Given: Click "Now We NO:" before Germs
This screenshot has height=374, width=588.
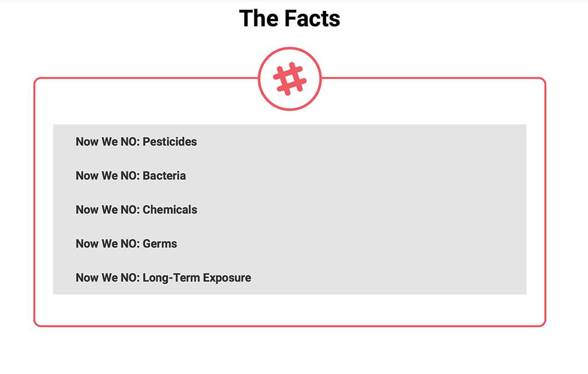Looking at the screenshot, I should tap(107, 244).
